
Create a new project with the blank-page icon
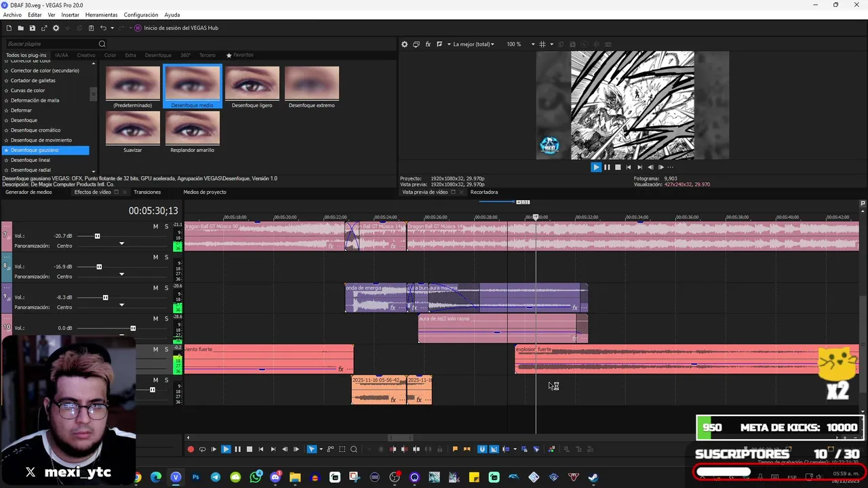[9, 28]
